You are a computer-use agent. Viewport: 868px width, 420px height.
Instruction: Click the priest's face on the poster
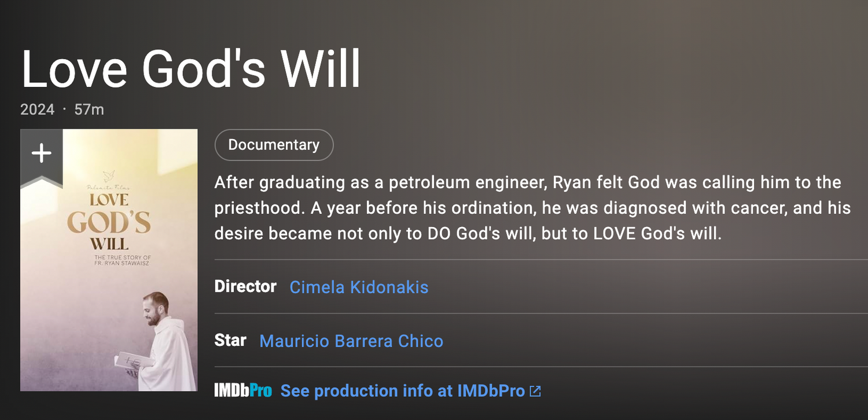coord(156,310)
